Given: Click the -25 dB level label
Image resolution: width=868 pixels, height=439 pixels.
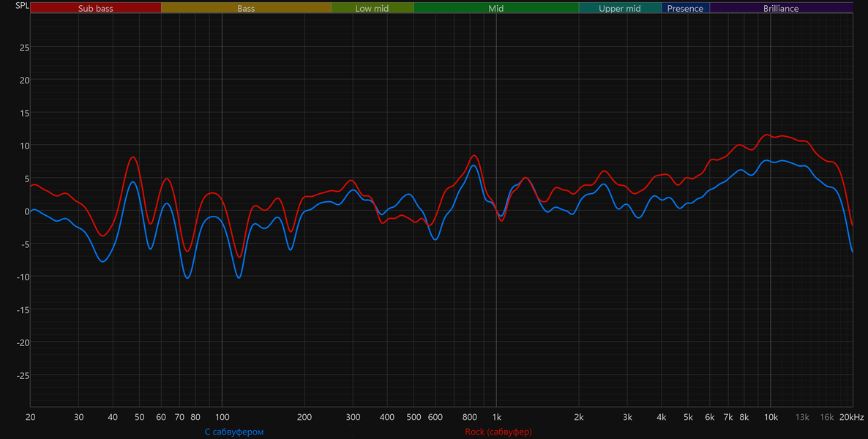Looking at the screenshot, I should point(23,375).
